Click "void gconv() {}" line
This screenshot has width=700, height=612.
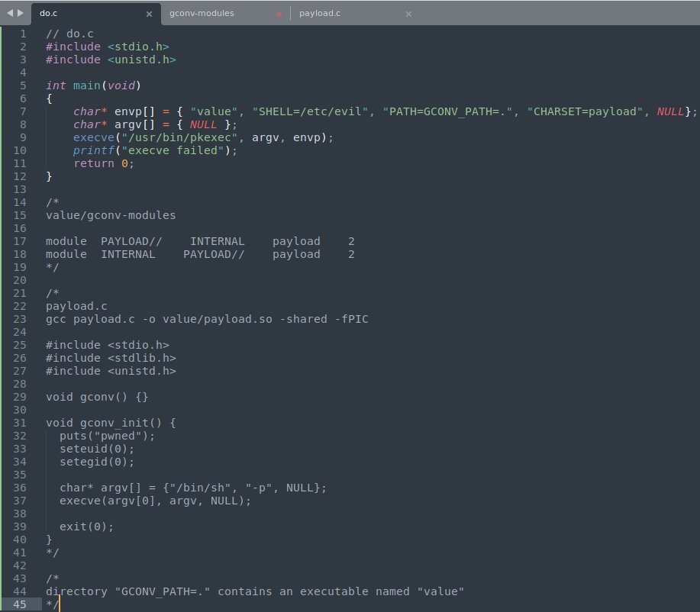click(x=97, y=397)
